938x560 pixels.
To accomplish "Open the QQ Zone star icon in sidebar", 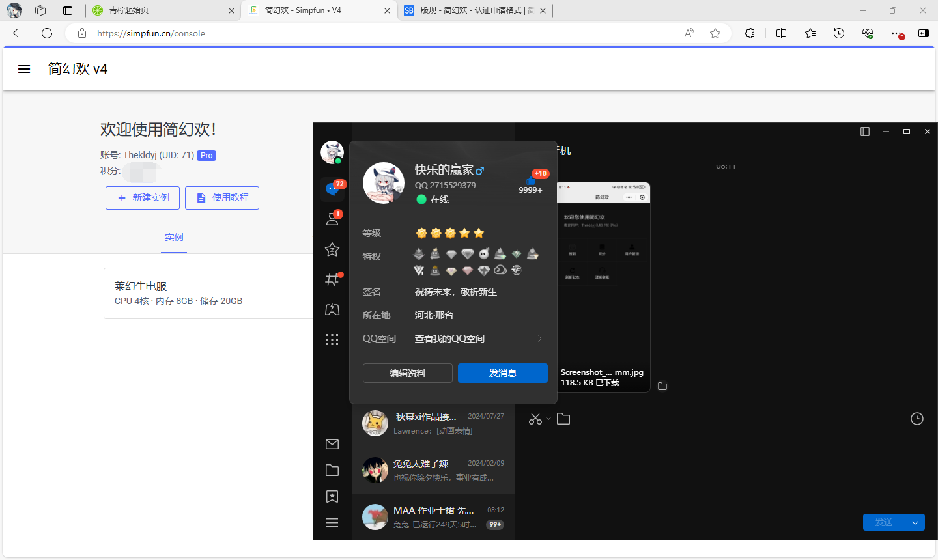I will coord(332,249).
